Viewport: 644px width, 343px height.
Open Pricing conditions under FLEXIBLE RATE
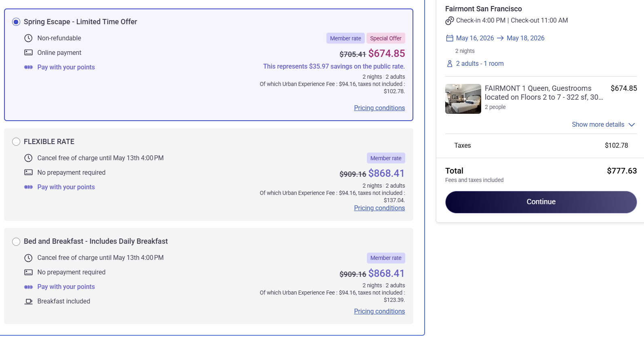click(379, 208)
